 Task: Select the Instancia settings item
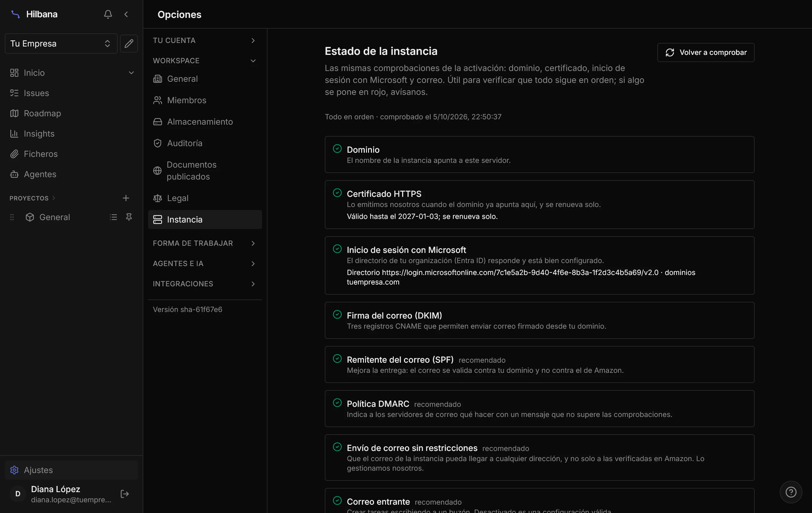pos(205,220)
